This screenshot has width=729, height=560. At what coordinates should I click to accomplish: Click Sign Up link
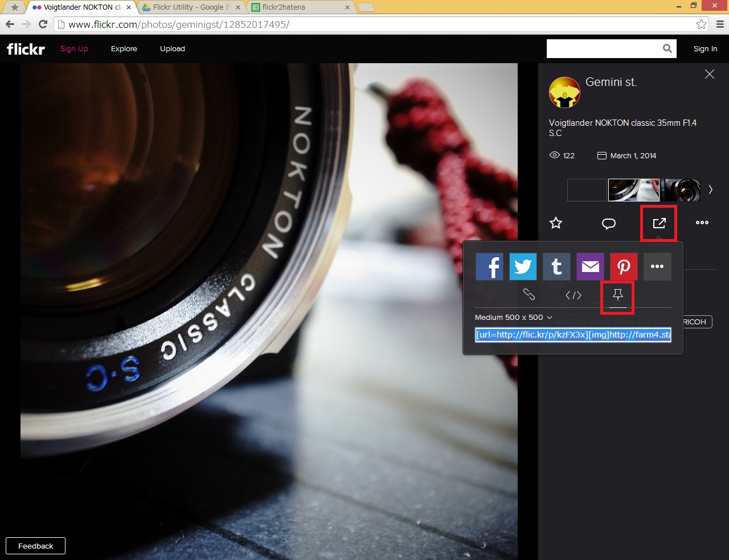(74, 49)
